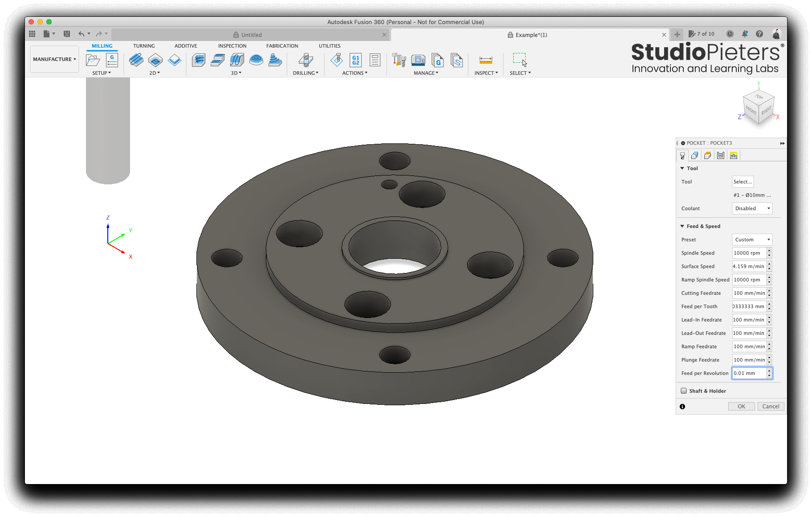The height and width of the screenshot is (517, 812).
Task: Switch to the TURNING ribbon tab
Action: point(144,46)
